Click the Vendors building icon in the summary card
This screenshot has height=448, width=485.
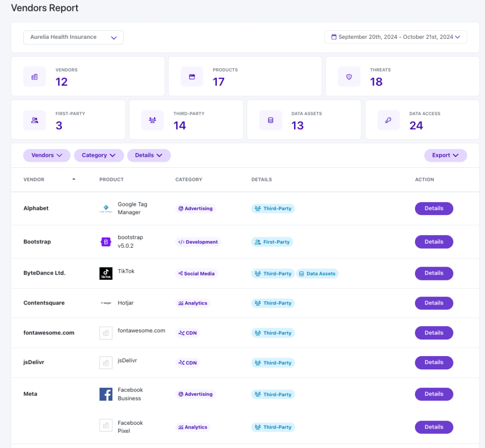click(35, 77)
